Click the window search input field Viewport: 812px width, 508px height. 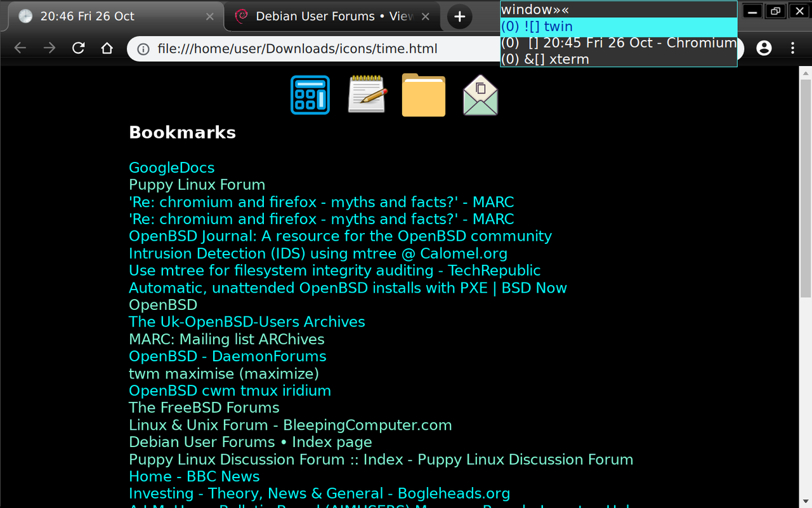pyautogui.click(x=619, y=10)
